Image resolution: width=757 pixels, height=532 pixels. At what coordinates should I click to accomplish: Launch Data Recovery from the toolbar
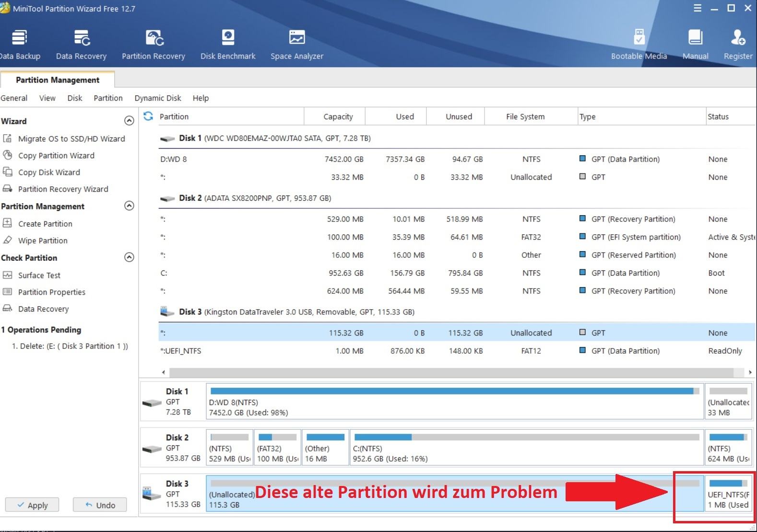tap(81, 45)
